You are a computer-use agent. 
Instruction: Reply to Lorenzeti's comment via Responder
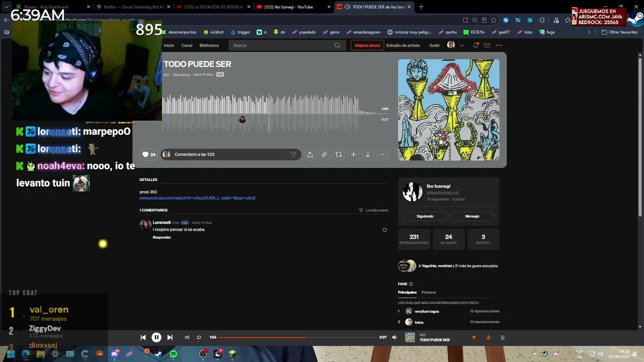pyautogui.click(x=162, y=237)
